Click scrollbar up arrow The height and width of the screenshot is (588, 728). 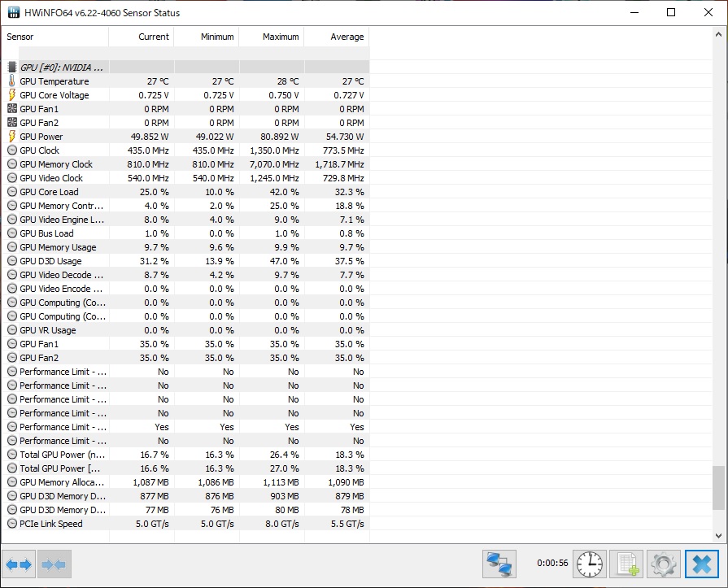coord(718,34)
